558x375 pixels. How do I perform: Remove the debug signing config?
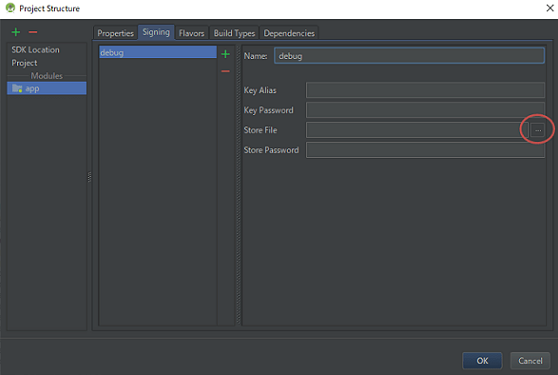point(225,71)
